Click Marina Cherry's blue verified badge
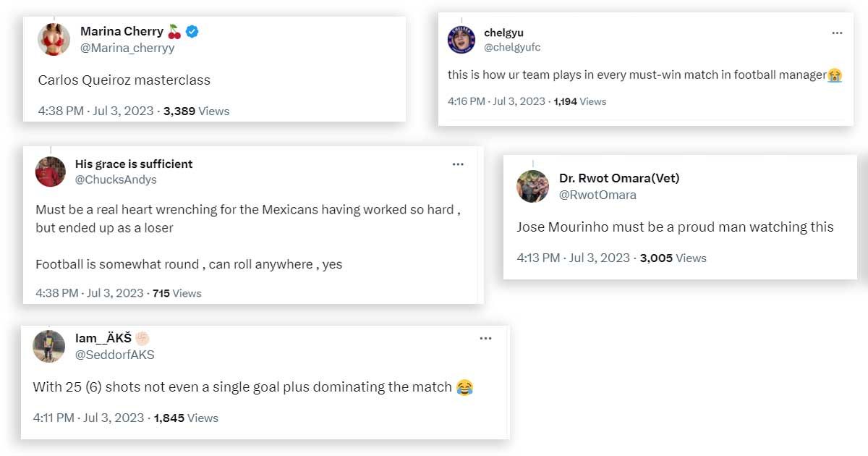 pyautogui.click(x=192, y=31)
